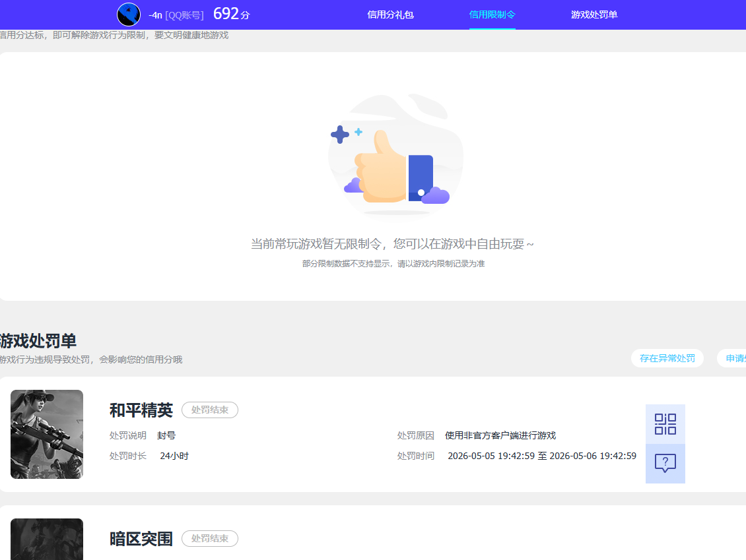Switch to 信用分礼包 tab

(390, 15)
